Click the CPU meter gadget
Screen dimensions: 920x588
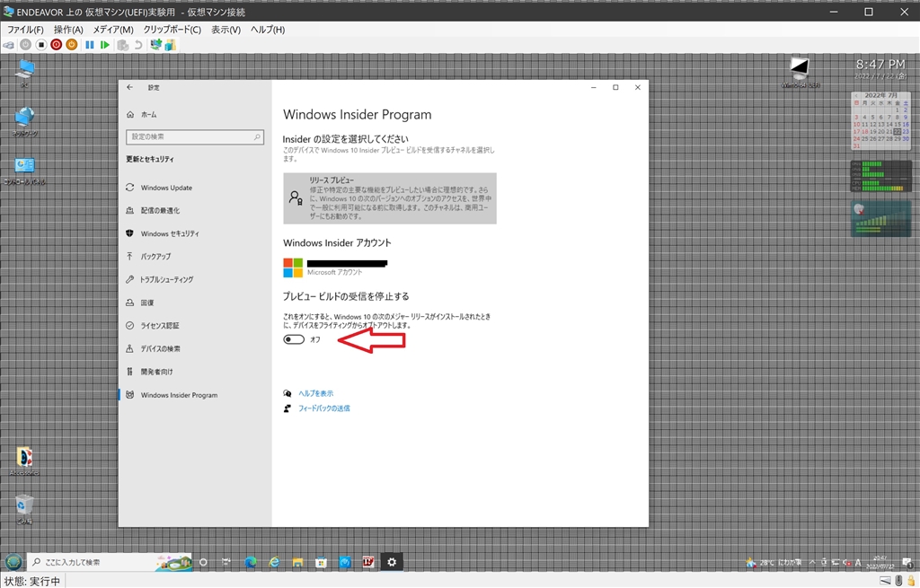click(880, 177)
